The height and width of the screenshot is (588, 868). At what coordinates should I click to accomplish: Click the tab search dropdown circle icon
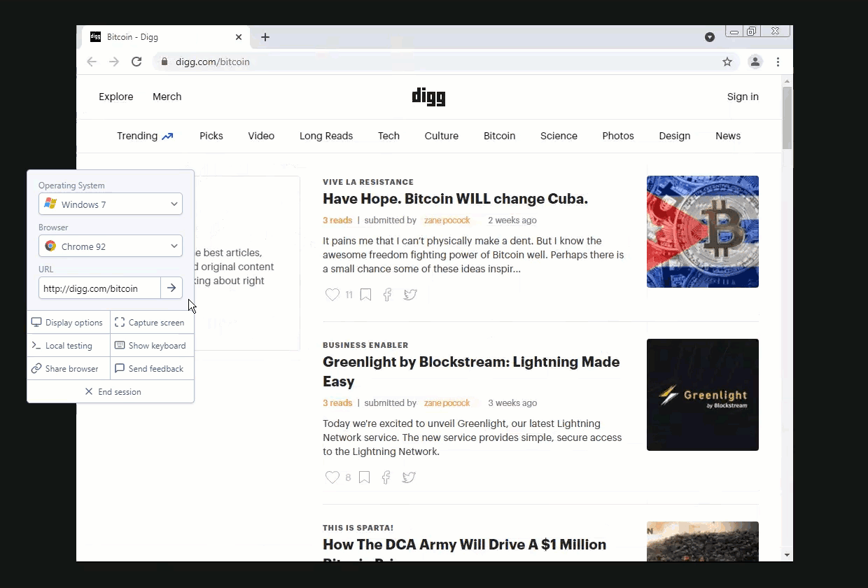point(710,37)
